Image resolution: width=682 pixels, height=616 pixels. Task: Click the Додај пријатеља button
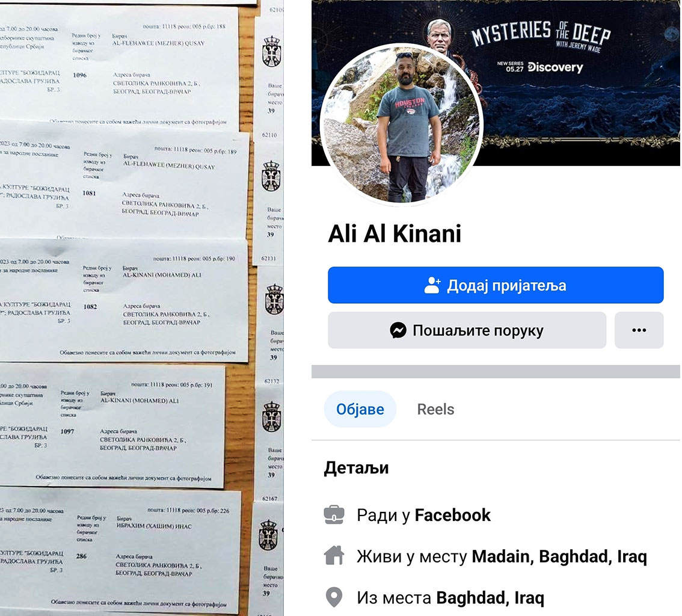(x=496, y=285)
